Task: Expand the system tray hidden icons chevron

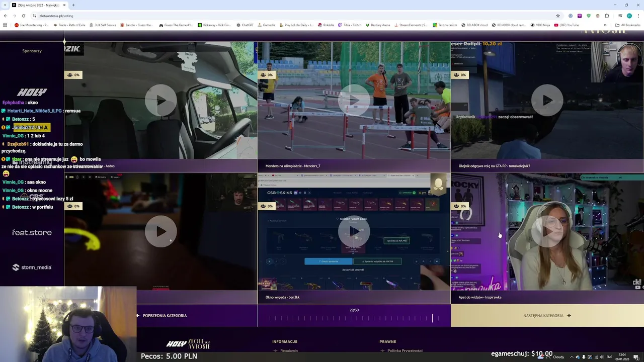Action: [x=572, y=357]
